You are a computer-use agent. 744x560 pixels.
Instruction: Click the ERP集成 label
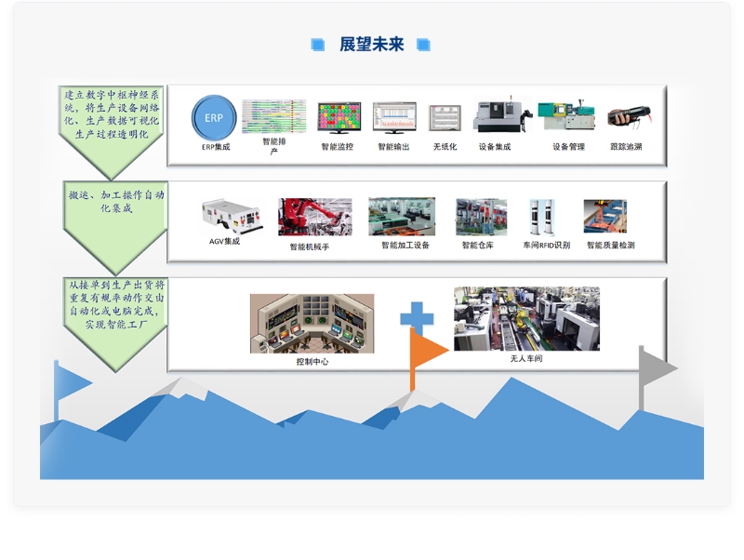tap(216, 147)
